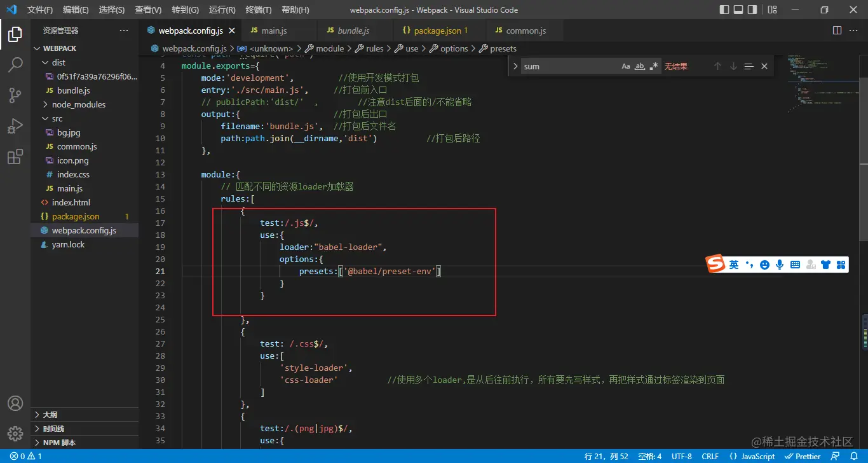Expand the NPM 脚本 section
The height and width of the screenshot is (463, 868).
pyautogui.click(x=85, y=443)
